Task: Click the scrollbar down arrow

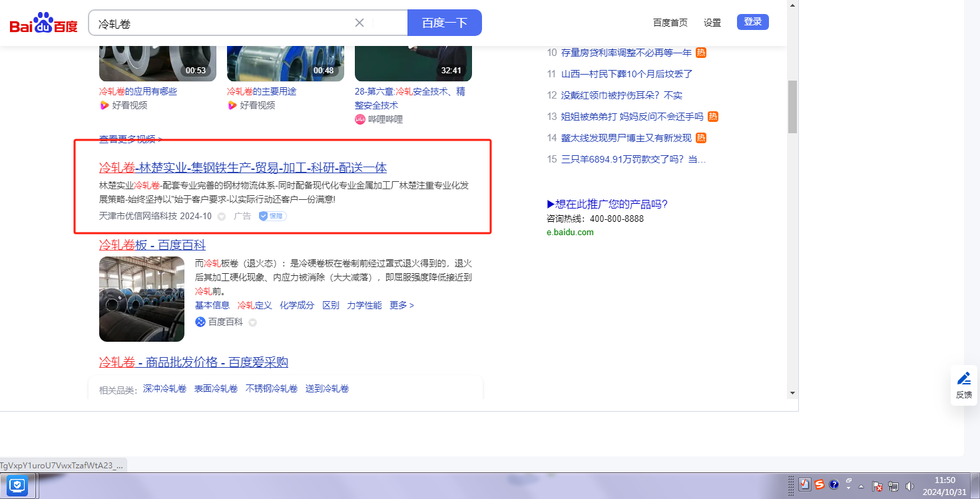Action: click(x=792, y=393)
